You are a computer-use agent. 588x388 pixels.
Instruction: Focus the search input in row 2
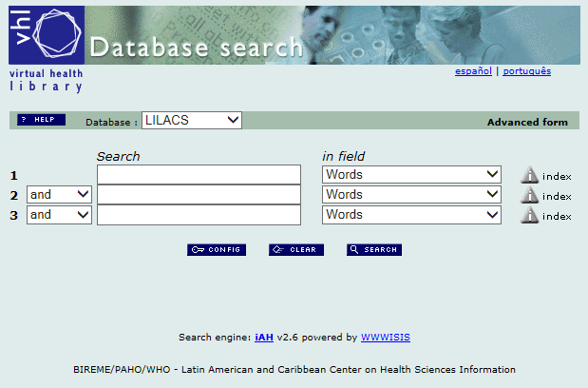point(199,194)
